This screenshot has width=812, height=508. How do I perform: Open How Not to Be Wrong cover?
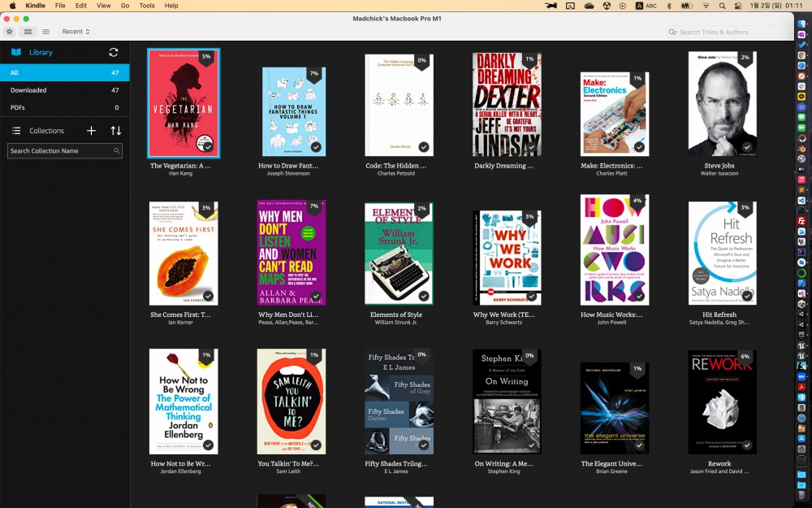tap(184, 402)
